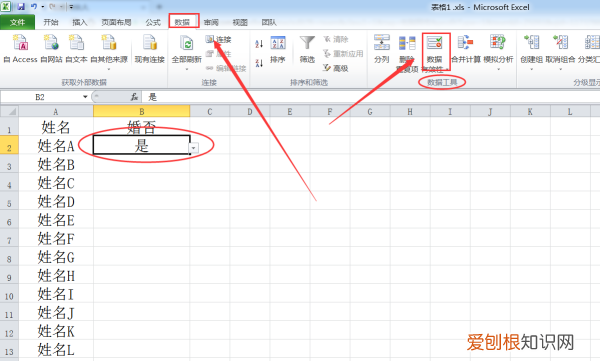Open the Undo history dropdown arrow
Image resolution: width=600 pixels, height=361 pixels.
(x=42, y=7)
